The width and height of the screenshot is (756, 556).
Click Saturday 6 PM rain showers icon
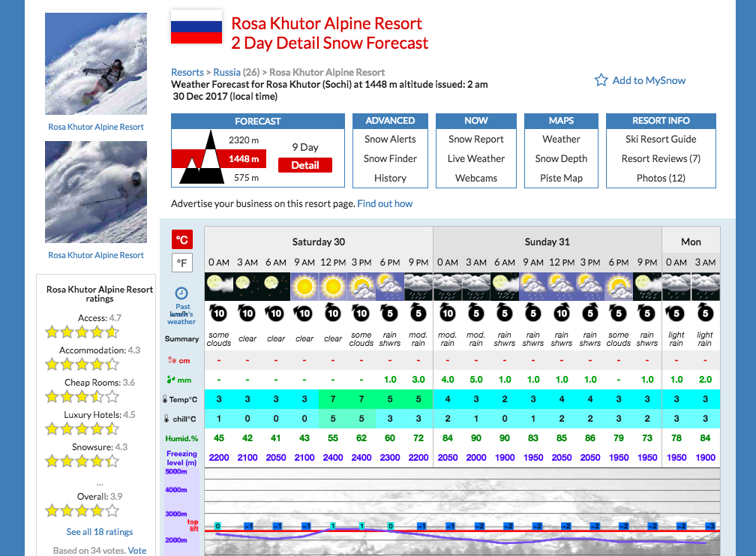[x=390, y=287]
